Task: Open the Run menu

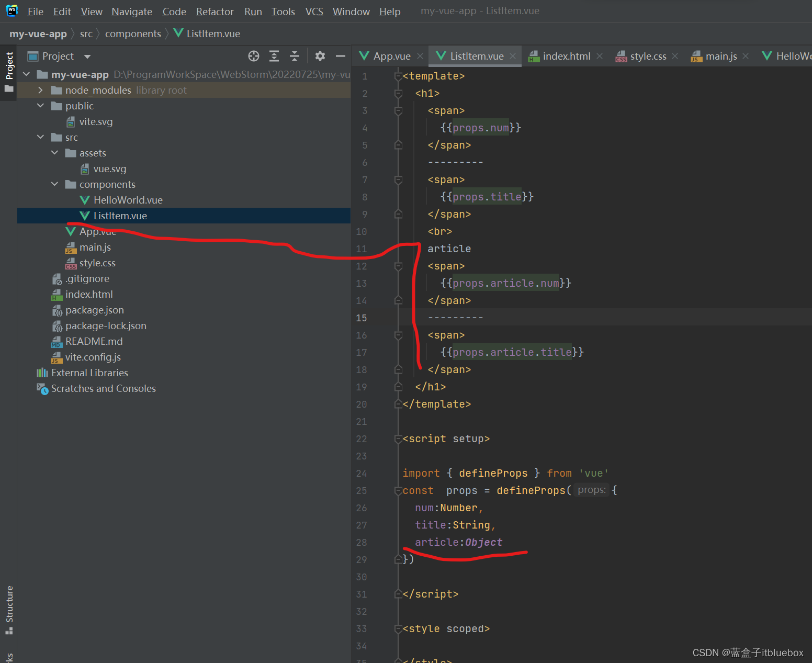Action: (253, 12)
